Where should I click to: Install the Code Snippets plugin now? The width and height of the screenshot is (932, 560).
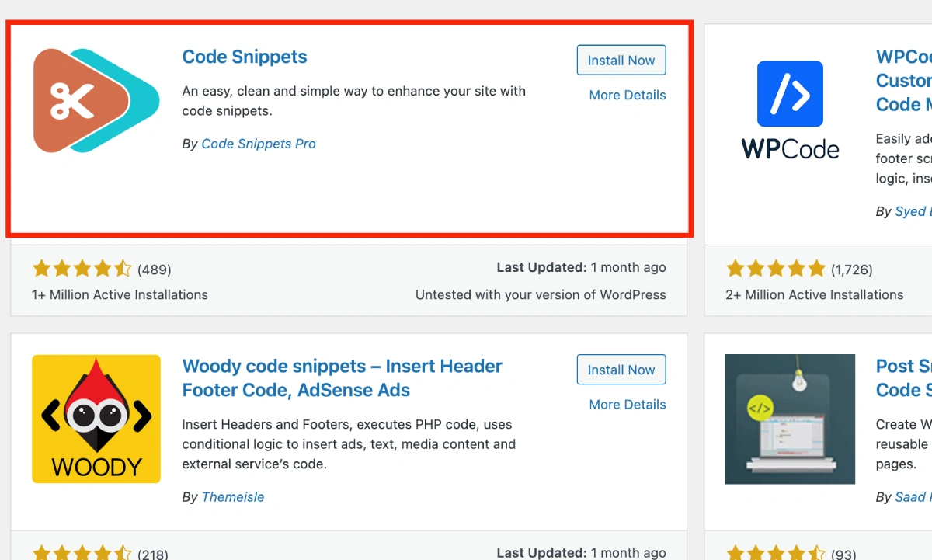[x=621, y=61]
